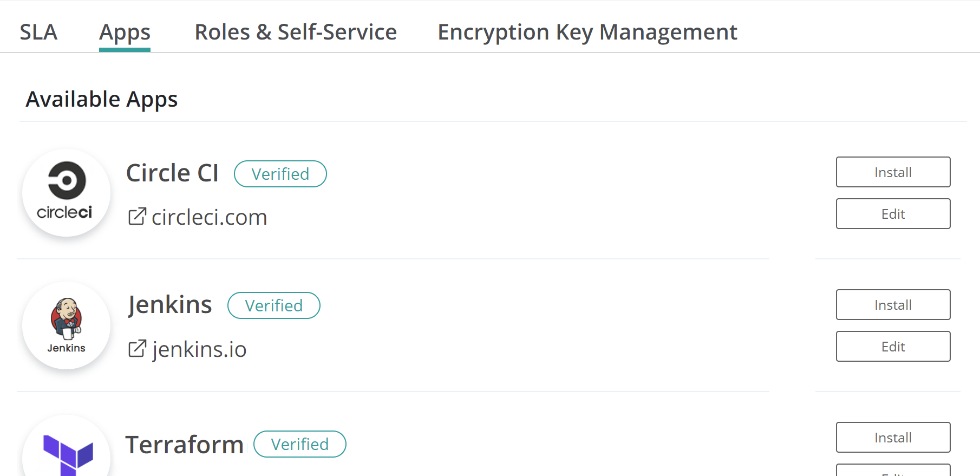The width and height of the screenshot is (980, 476).
Task: Install the Circle CI app
Action: coord(893,172)
